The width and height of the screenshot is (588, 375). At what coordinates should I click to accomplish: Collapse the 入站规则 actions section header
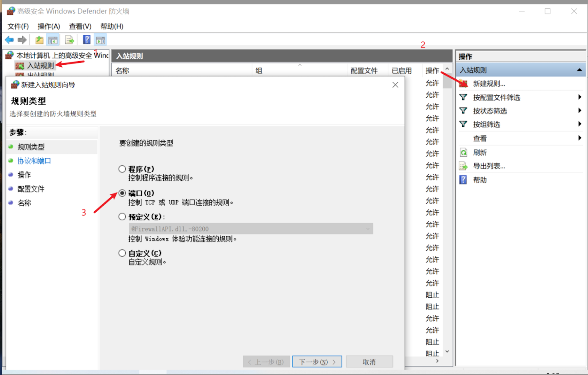pyautogui.click(x=579, y=70)
